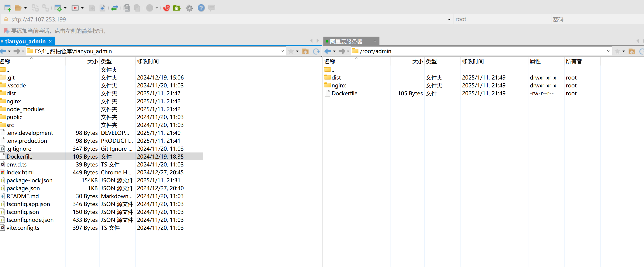This screenshot has height=267, width=644.
Task: Open the host address history dropdown
Action: click(x=449, y=19)
